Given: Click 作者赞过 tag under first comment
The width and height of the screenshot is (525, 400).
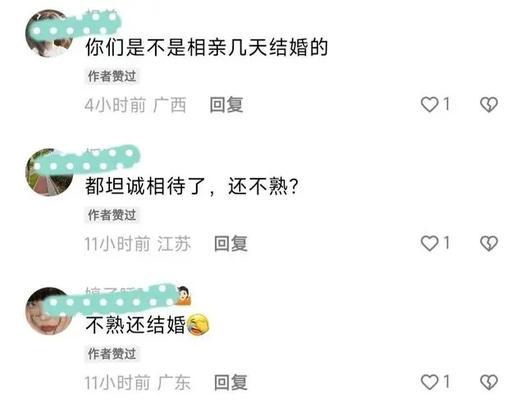Looking at the screenshot, I should point(112,76).
